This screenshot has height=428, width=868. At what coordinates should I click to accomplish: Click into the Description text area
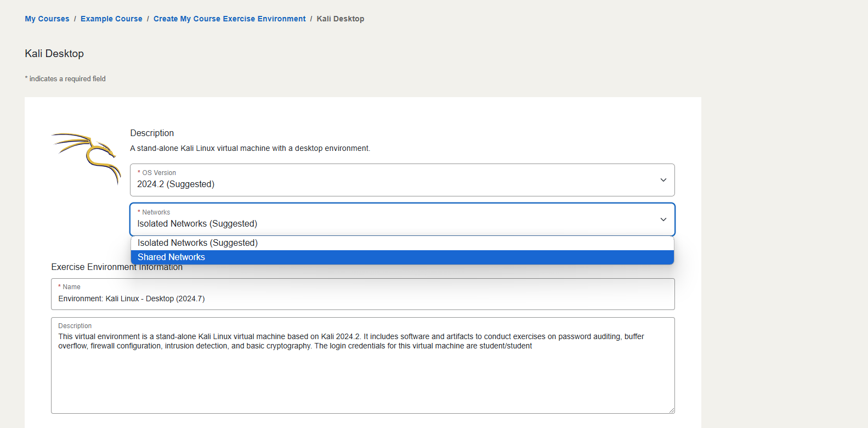(362, 365)
